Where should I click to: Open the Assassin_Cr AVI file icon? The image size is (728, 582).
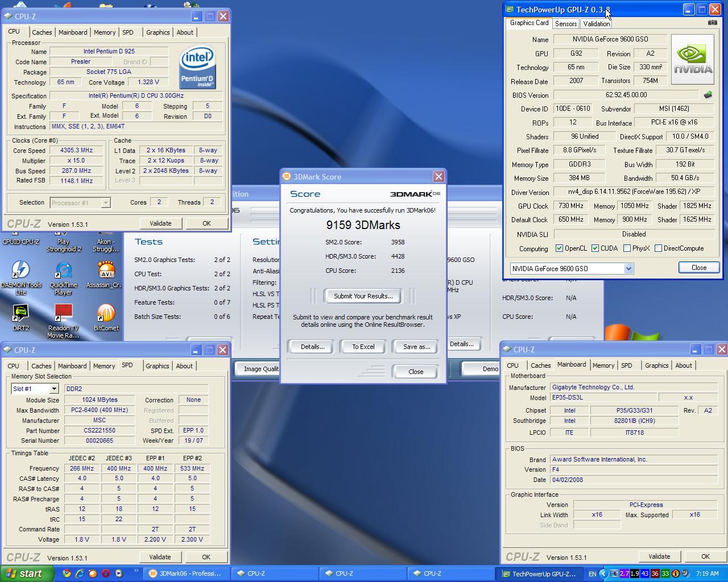click(106, 275)
